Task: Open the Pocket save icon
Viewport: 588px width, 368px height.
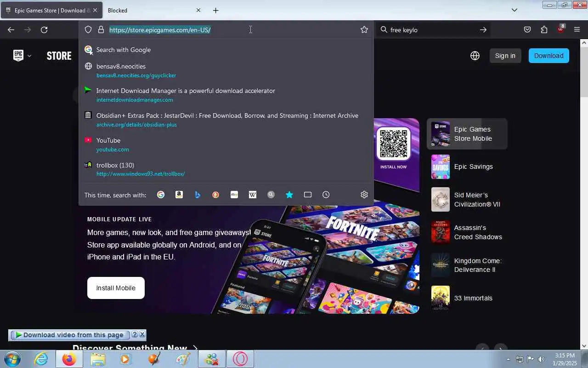Action: pos(527,29)
